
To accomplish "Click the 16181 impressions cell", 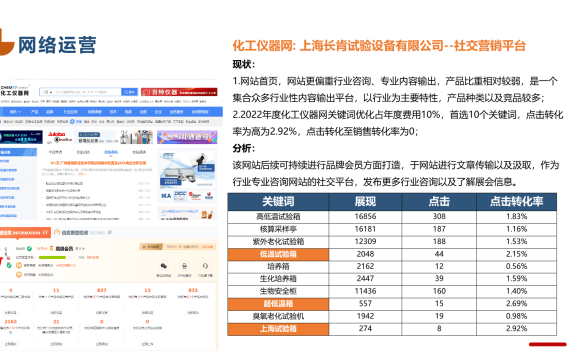I will tap(365, 229).
